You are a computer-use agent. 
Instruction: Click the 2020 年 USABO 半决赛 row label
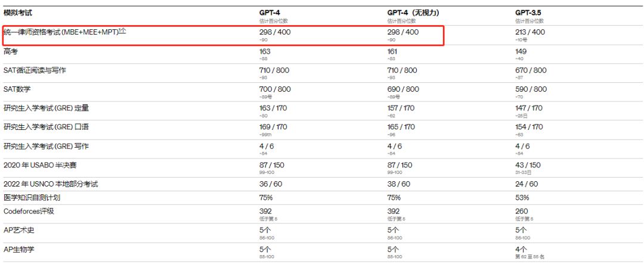point(40,165)
